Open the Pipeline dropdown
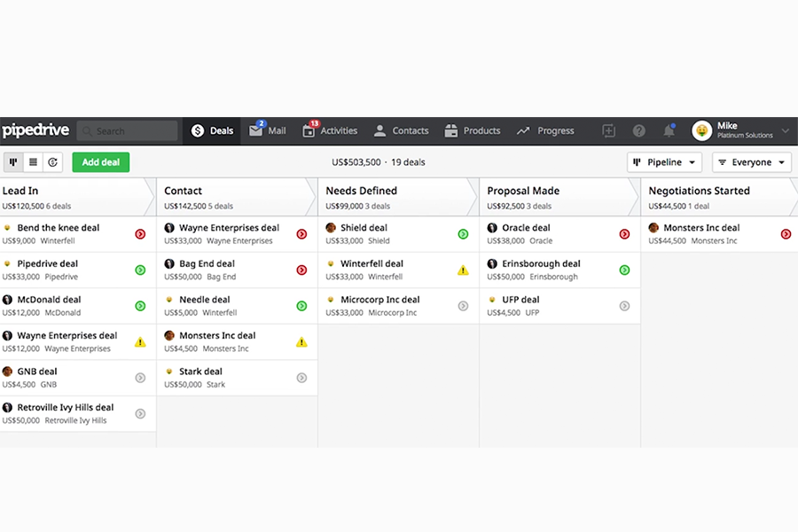 point(664,162)
